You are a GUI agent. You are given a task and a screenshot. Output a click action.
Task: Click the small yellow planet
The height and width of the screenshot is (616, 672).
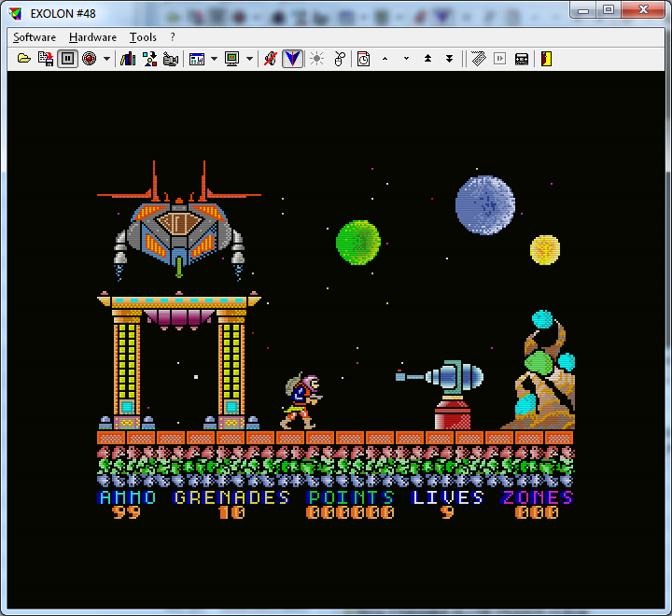545,250
